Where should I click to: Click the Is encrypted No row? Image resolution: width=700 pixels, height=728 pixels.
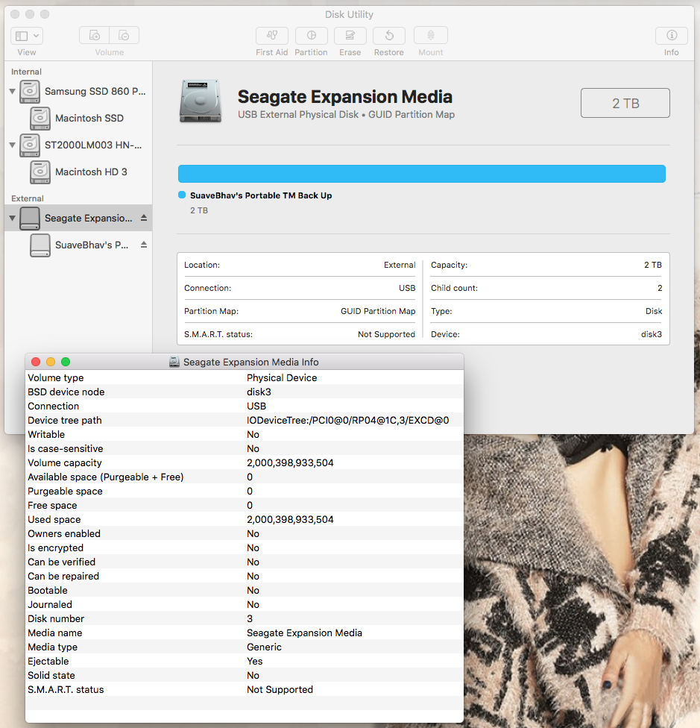(x=245, y=547)
